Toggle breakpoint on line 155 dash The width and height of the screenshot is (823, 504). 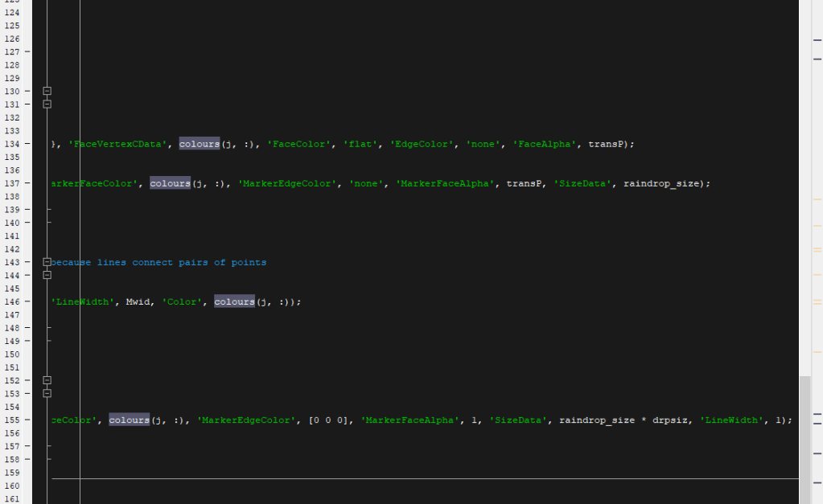[x=27, y=420]
